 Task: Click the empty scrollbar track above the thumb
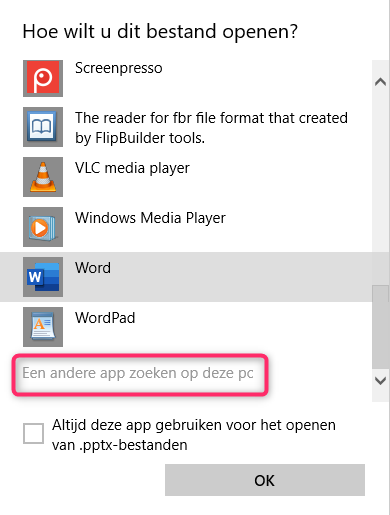381,187
